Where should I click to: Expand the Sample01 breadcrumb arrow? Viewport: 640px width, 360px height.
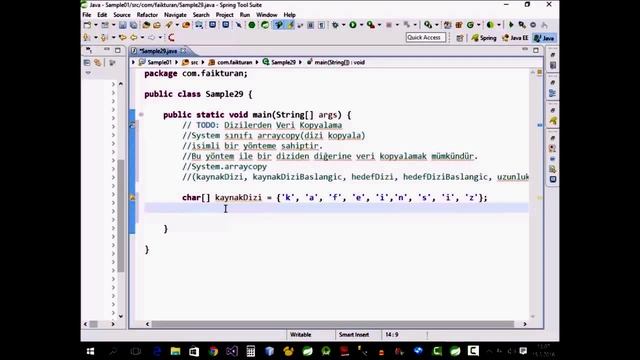[177, 62]
